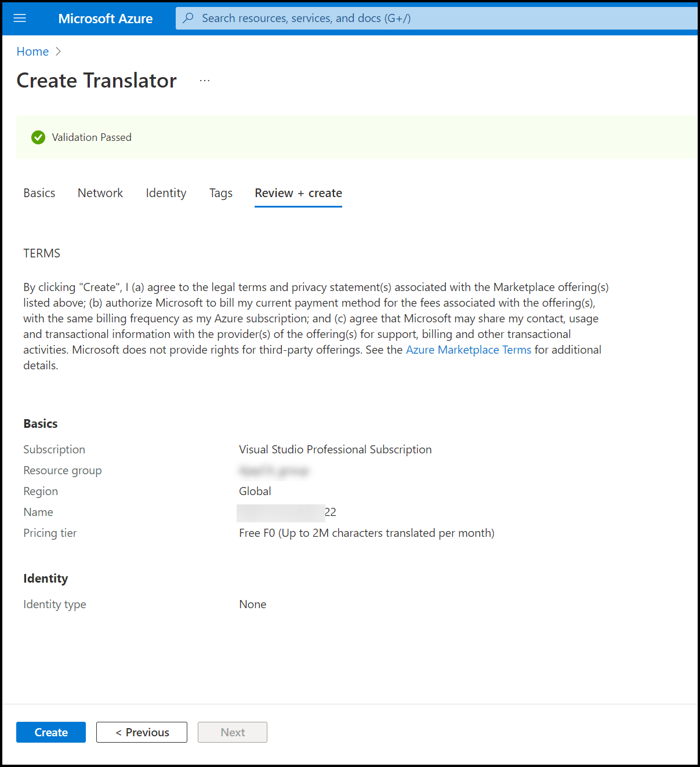The image size is (700, 767).
Task: Click the Visual Studio Professional Subscription value
Action: [335, 449]
